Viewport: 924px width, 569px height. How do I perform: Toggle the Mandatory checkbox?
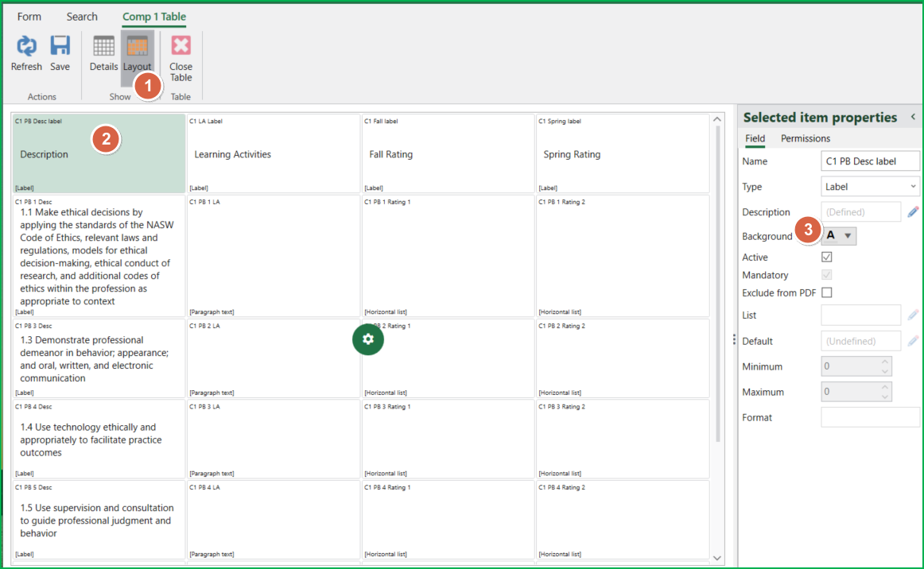point(827,274)
